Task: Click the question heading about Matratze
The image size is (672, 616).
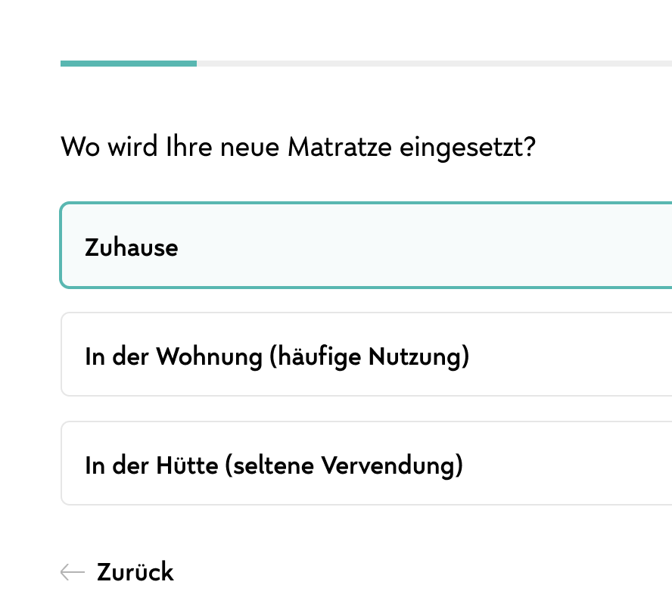Action: (x=298, y=146)
